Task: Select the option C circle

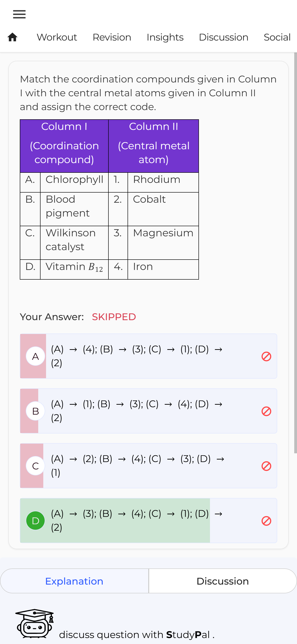Action: [x=35, y=466]
